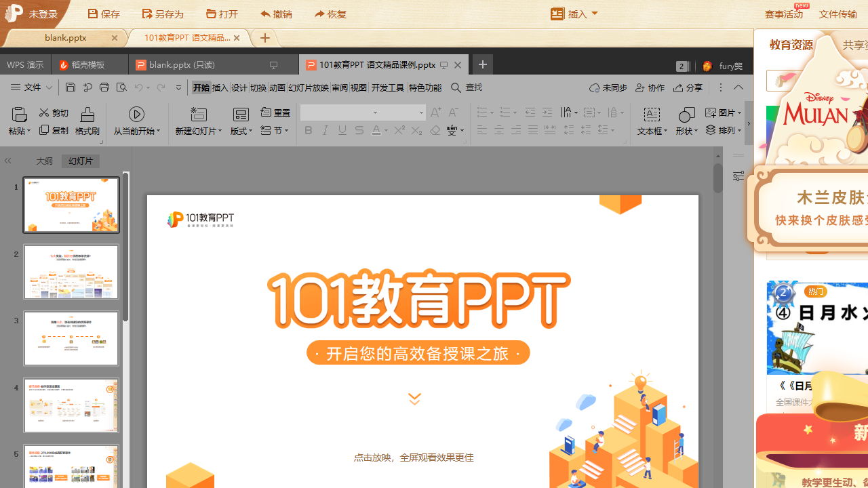
Task: Align text left
Action: (482, 130)
